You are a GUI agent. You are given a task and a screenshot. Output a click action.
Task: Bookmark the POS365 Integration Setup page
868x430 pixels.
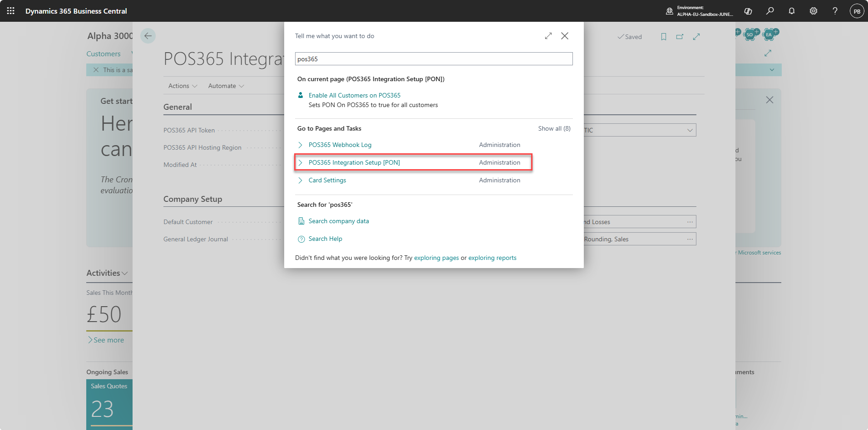tap(664, 37)
